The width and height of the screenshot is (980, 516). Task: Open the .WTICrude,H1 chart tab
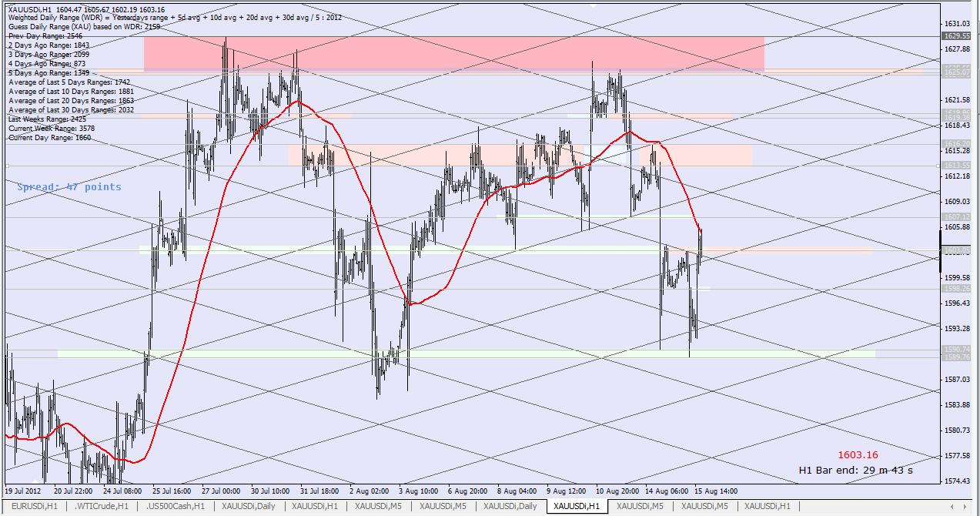pos(100,507)
